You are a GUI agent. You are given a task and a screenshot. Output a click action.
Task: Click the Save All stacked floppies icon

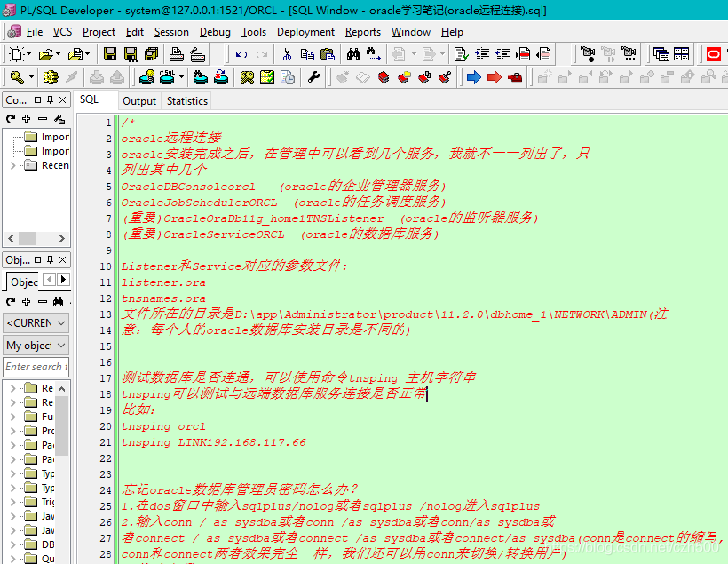151,54
